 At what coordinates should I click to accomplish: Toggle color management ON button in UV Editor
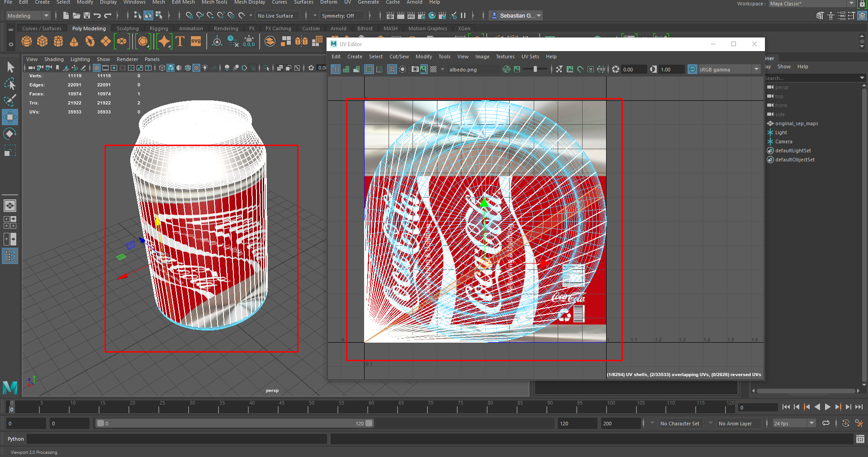coord(692,69)
